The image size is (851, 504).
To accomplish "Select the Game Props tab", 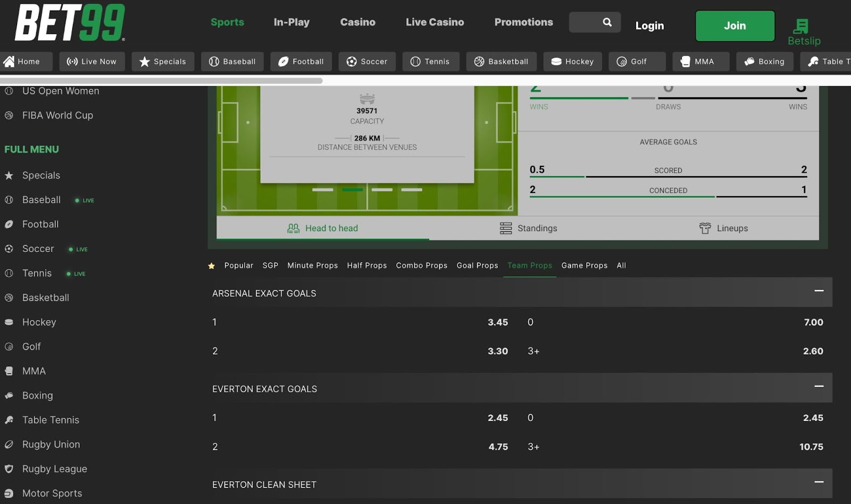I will [x=585, y=265].
